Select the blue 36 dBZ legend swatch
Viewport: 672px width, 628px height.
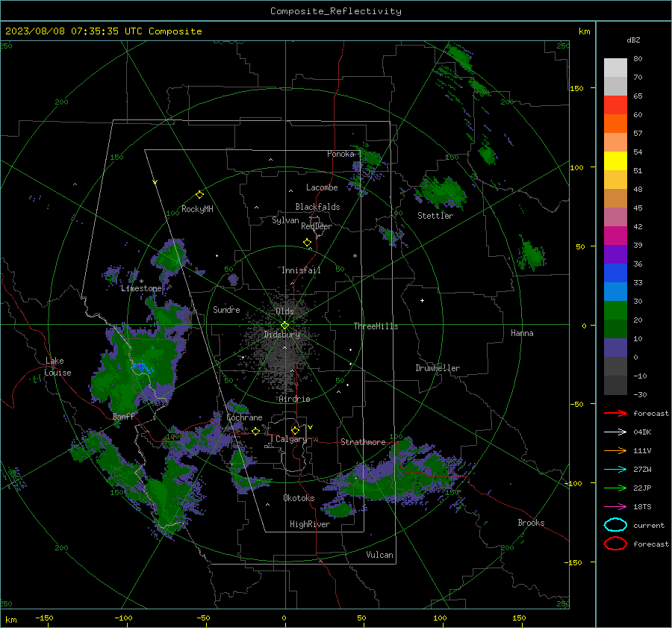[x=615, y=273]
